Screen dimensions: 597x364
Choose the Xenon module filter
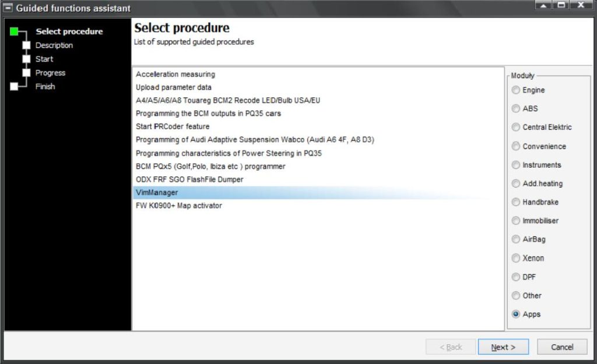pos(516,258)
